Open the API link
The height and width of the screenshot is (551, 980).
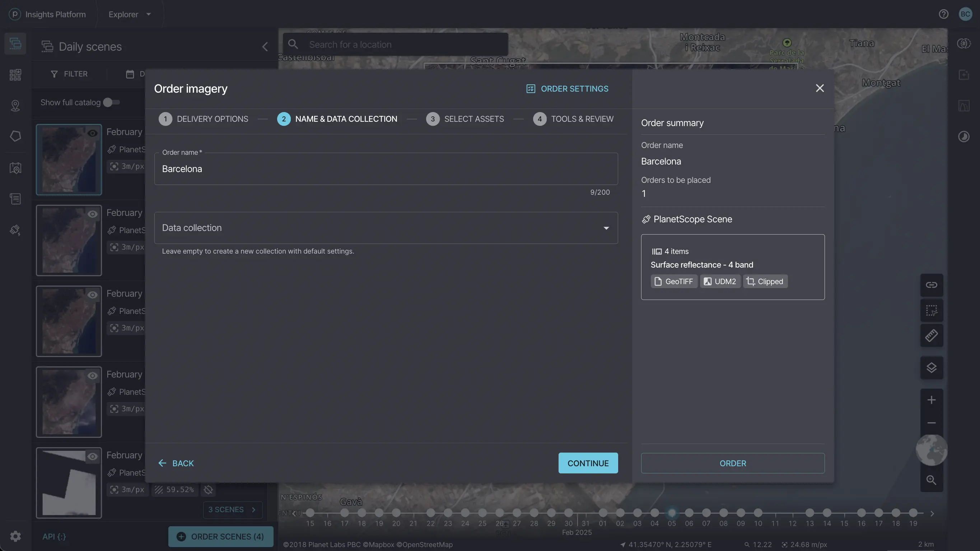[x=54, y=537]
